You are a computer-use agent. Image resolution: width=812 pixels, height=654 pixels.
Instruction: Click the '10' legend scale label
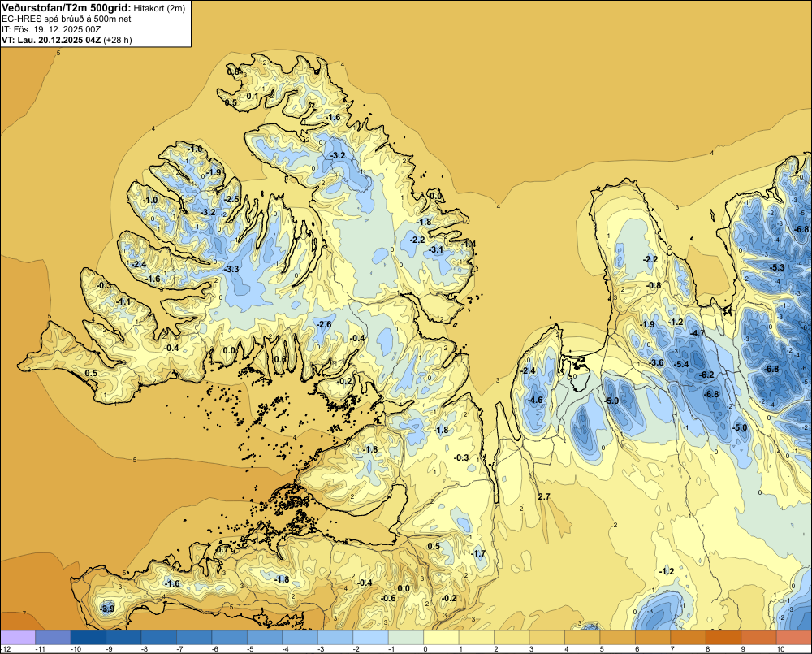coord(781,649)
